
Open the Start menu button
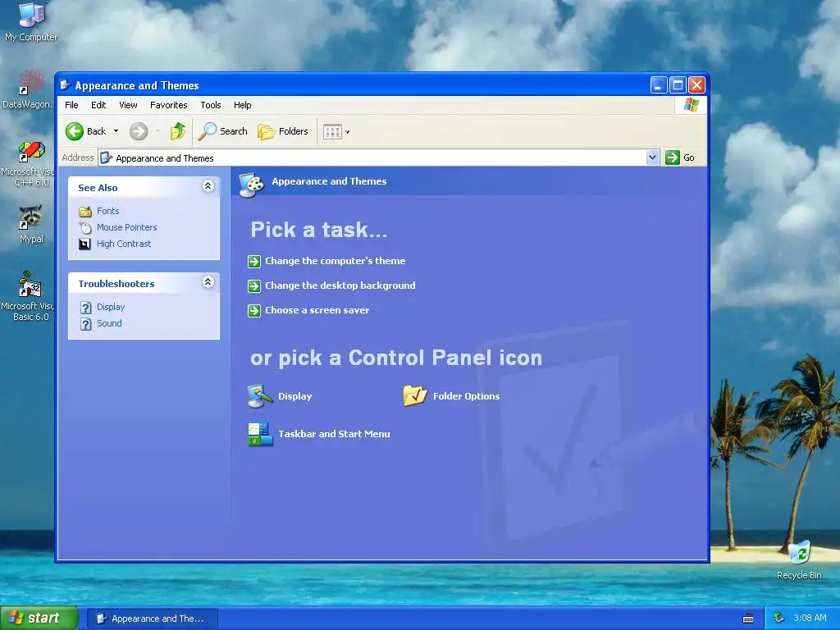(x=39, y=618)
